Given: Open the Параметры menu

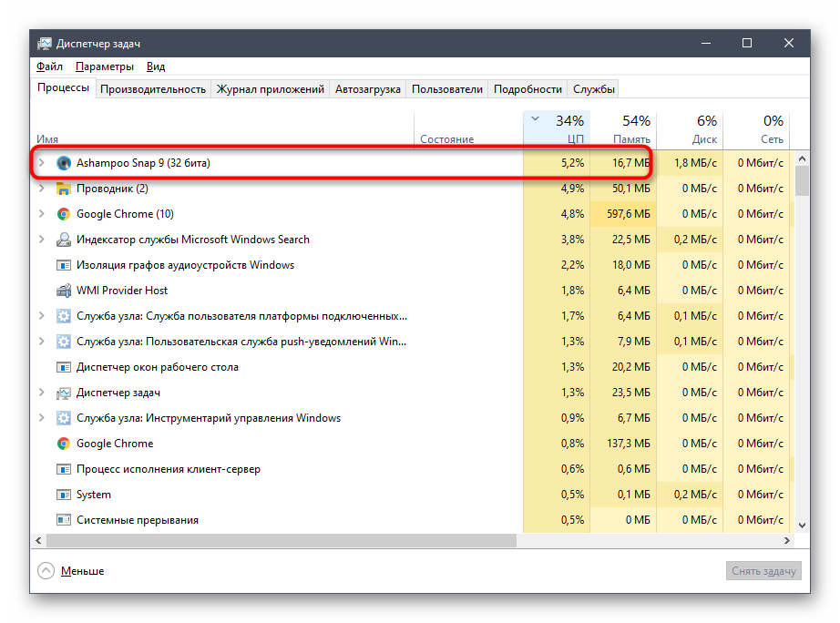Looking at the screenshot, I should point(105,66).
